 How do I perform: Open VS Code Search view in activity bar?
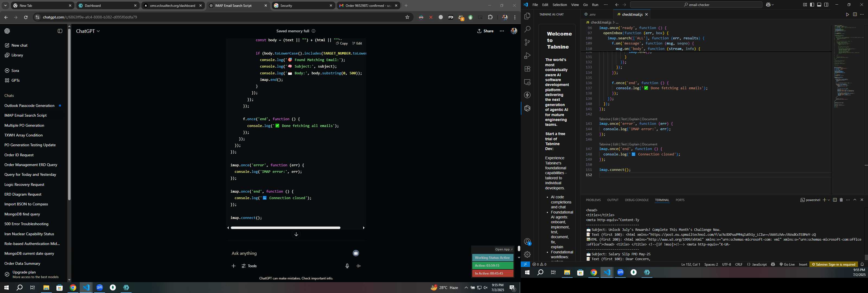[x=527, y=29]
